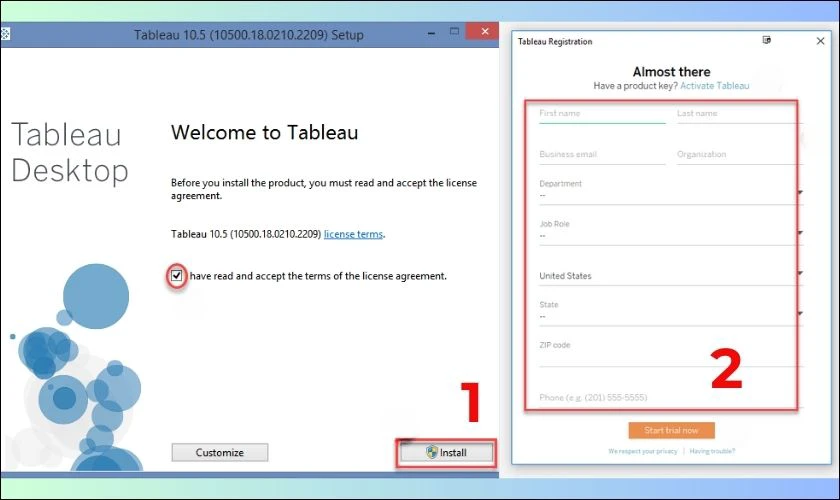Viewport: 840px width, 500px height.
Task: Open the United States country dropdown
Action: 671,275
